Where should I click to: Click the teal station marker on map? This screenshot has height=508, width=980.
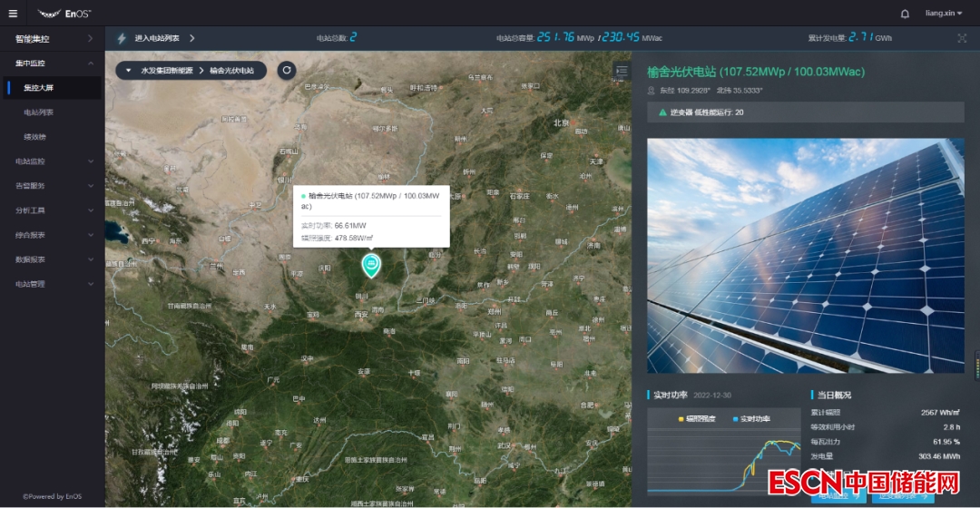click(x=371, y=264)
